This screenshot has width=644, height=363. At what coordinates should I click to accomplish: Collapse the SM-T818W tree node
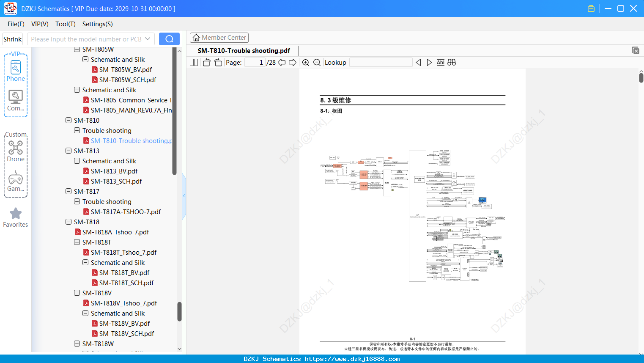click(77, 344)
